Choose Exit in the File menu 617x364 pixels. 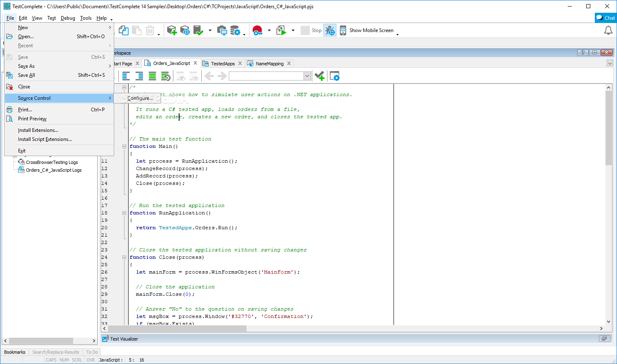tap(59, 151)
